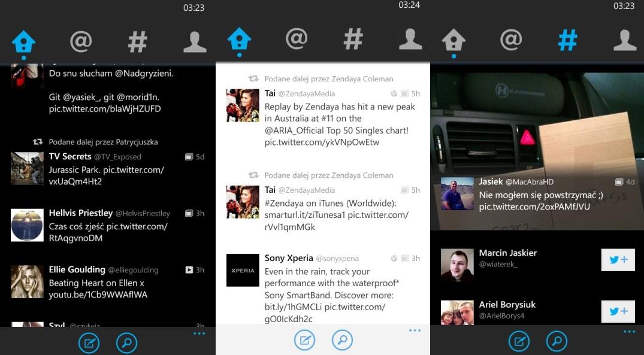This screenshot has height=355, width=644.
Task: Expand the app bar dots in white-themed screen
Action: click(x=415, y=330)
